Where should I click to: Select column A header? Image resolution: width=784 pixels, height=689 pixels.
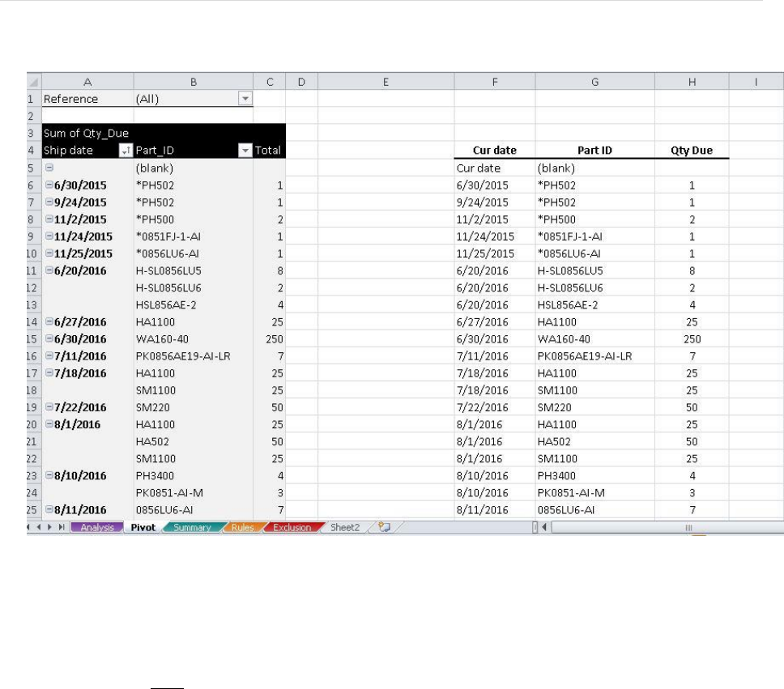(x=87, y=82)
